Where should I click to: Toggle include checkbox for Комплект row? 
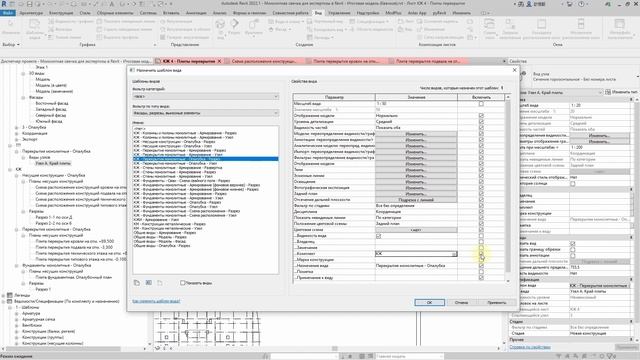click(481, 253)
